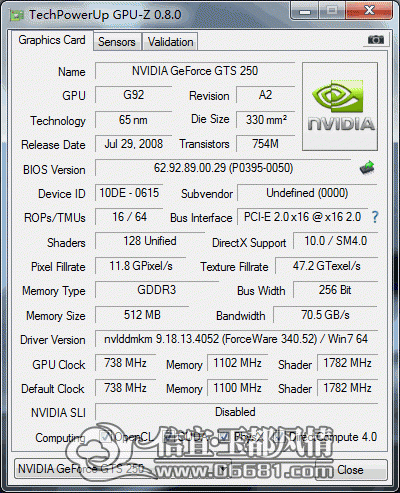
Task: Select the Graphics Card tab
Action: tap(52, 40)
